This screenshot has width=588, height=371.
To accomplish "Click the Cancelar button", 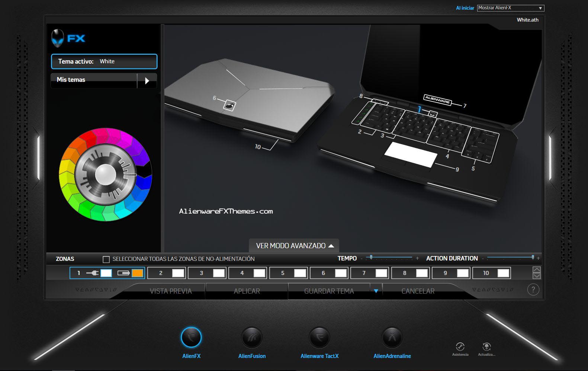I will 418,291.
